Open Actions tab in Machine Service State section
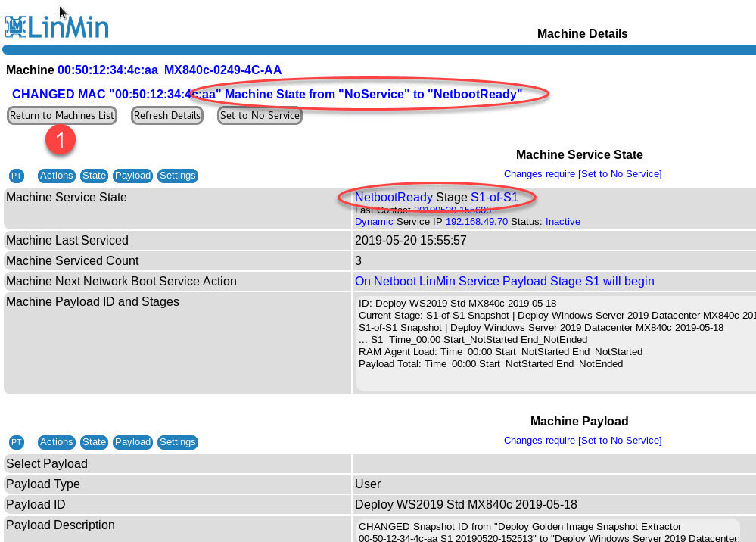This screenshot has height=542, width=756. pyautogui.click(x=57, y=176)
